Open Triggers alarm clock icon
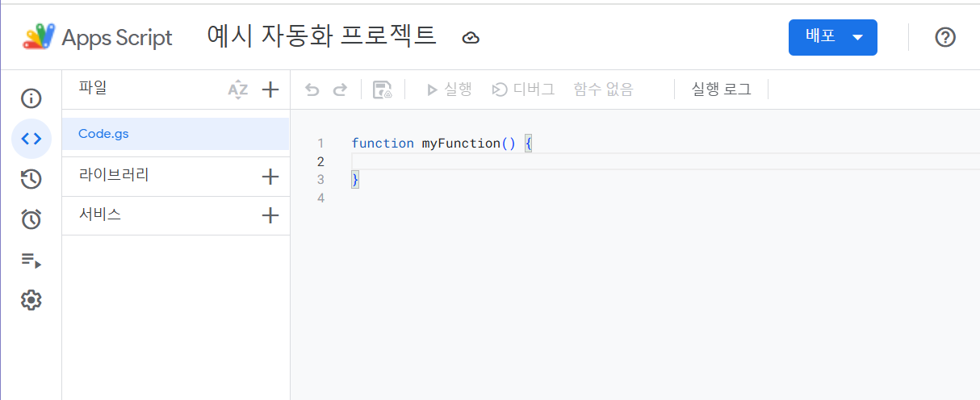Screen dimensions: 980x400 tap(31, 219)
